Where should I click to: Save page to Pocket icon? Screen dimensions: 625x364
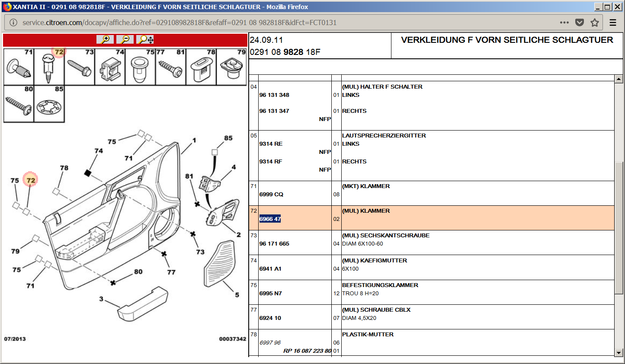580,22
